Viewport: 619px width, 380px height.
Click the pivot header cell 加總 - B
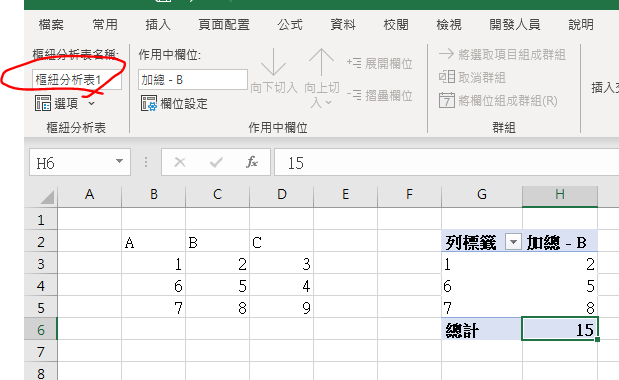coord(560,241)
